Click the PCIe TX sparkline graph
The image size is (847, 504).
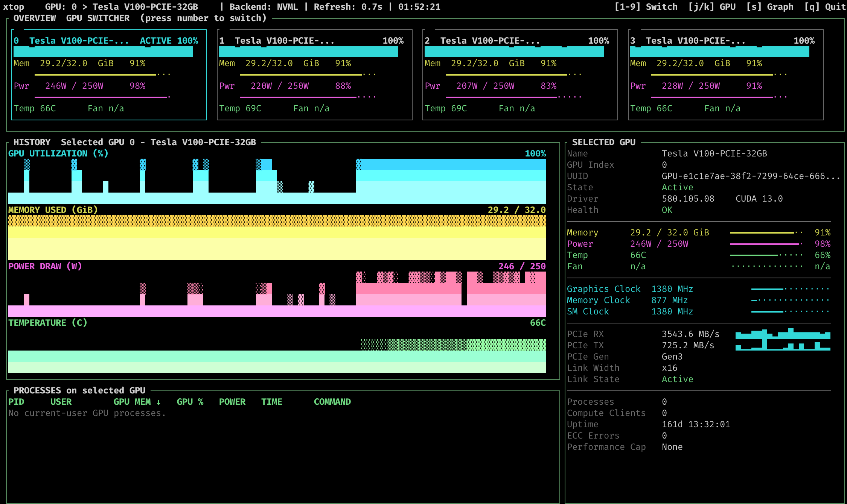pos(783,345)
